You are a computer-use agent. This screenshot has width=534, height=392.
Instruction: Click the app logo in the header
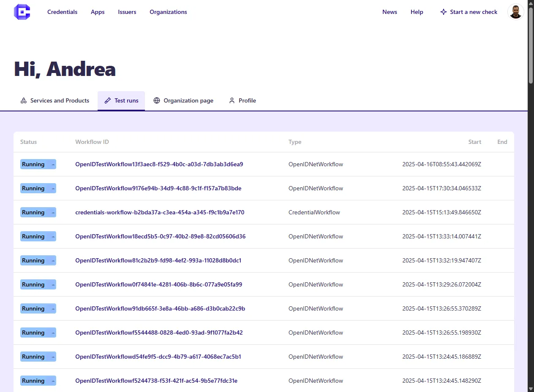tap(22, 12)
